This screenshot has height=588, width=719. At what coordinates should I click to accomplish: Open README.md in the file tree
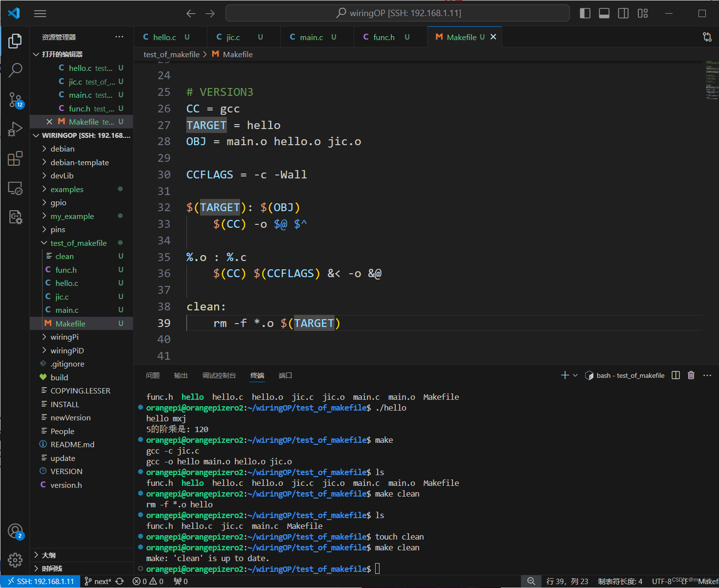pos(81,444)
